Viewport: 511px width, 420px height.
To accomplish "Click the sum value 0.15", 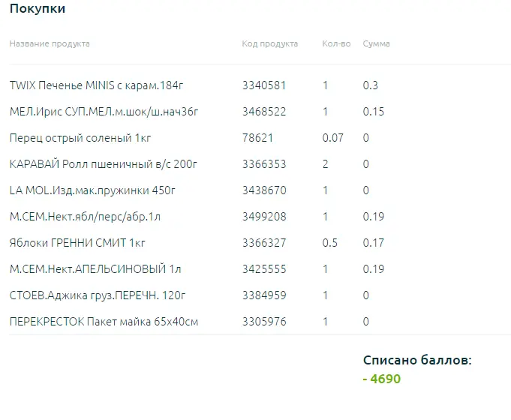I will tap(374, 112).
